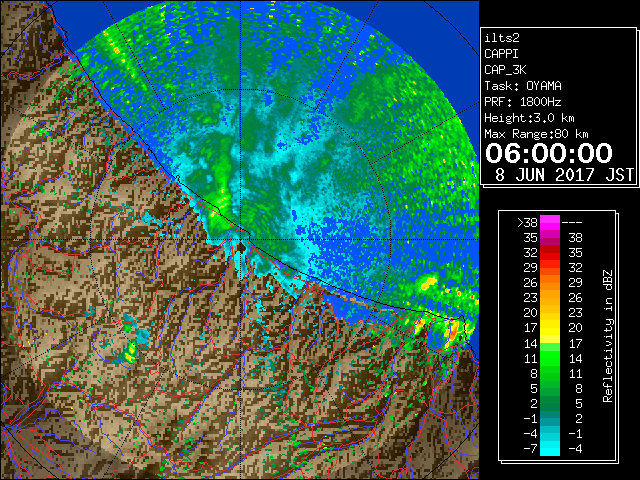Click the red-orange echo cell on southeast coast
The width and height of the screenshot is (640, 480).
(x=453, y=331)
